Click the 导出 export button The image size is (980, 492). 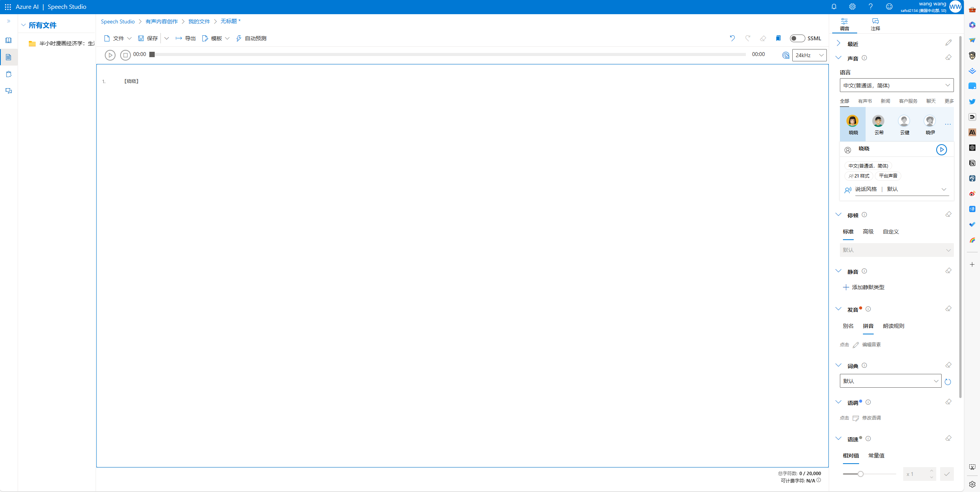(186, 38)
